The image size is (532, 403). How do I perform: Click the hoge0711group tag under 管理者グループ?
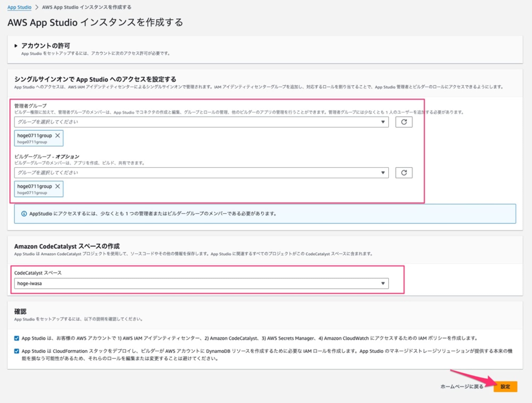(x=39, y=138)
